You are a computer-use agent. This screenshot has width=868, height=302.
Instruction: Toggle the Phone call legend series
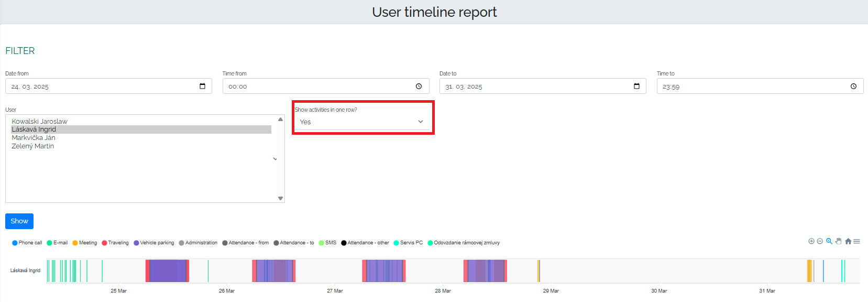point(27,243)
